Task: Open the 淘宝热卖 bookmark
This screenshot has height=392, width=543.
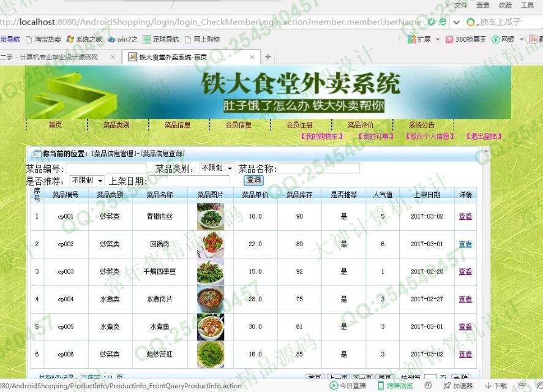Action: click(44, 39)
